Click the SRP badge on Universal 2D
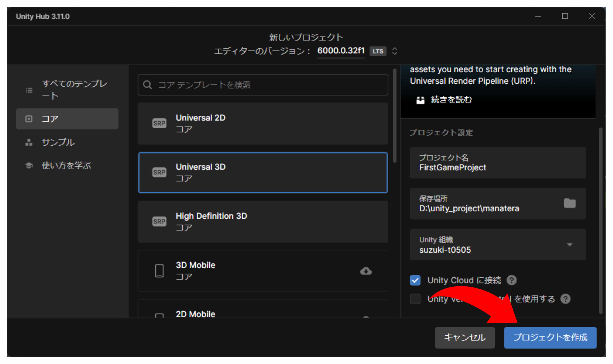 click(x=159, y=123)
